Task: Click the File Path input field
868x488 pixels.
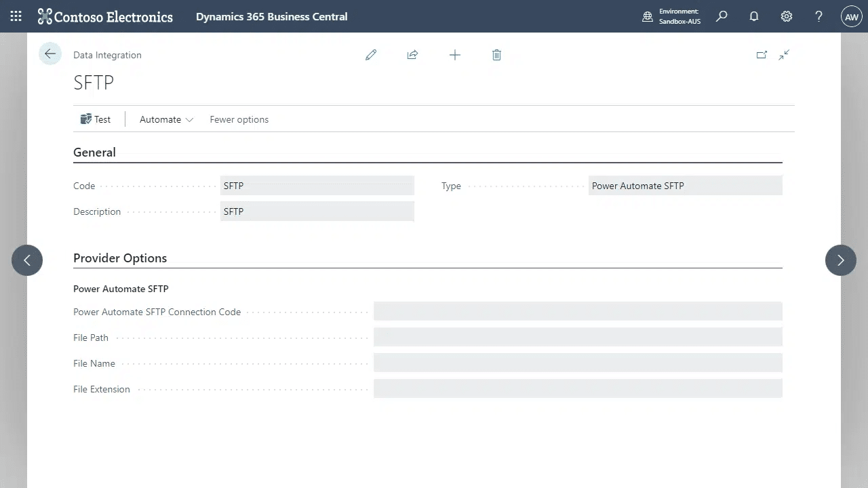Action: tap(578, 337)
